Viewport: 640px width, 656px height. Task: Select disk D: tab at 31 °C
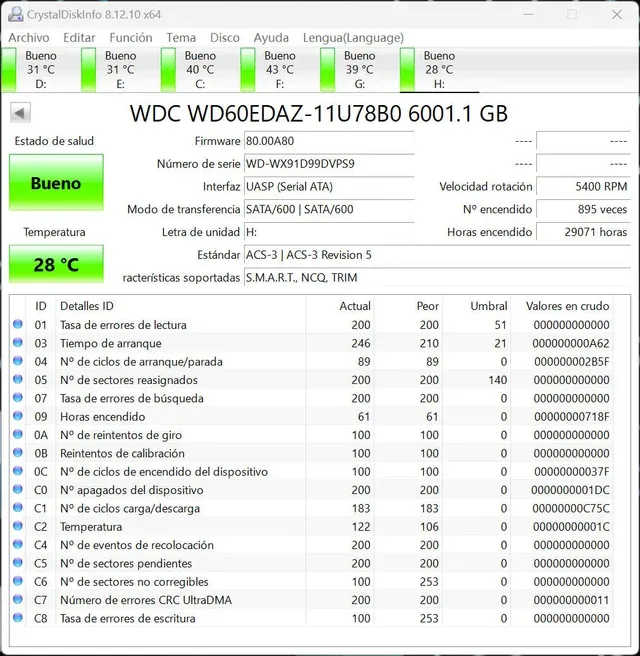tap(40, 69)
